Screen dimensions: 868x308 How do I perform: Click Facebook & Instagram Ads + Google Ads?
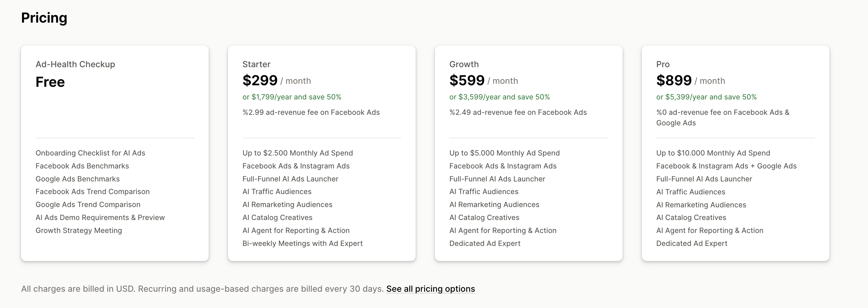click(x=726, y=166)
